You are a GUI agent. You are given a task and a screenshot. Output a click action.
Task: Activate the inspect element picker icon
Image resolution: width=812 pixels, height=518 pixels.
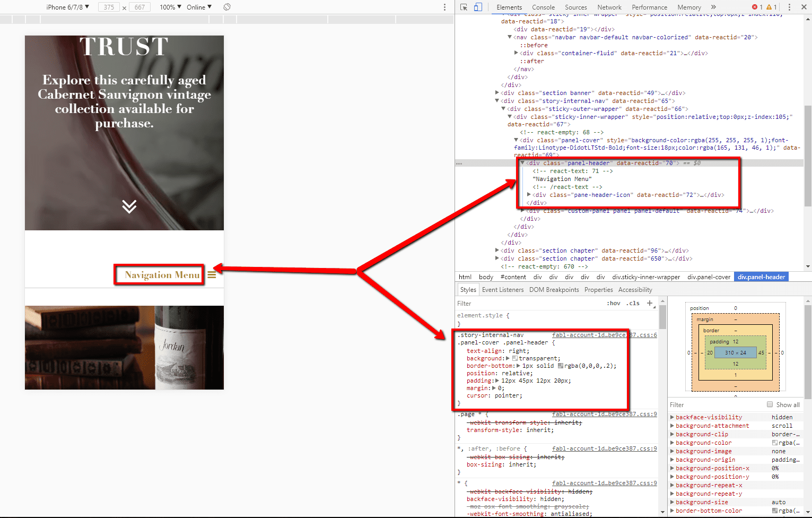(x=464, y=7)
